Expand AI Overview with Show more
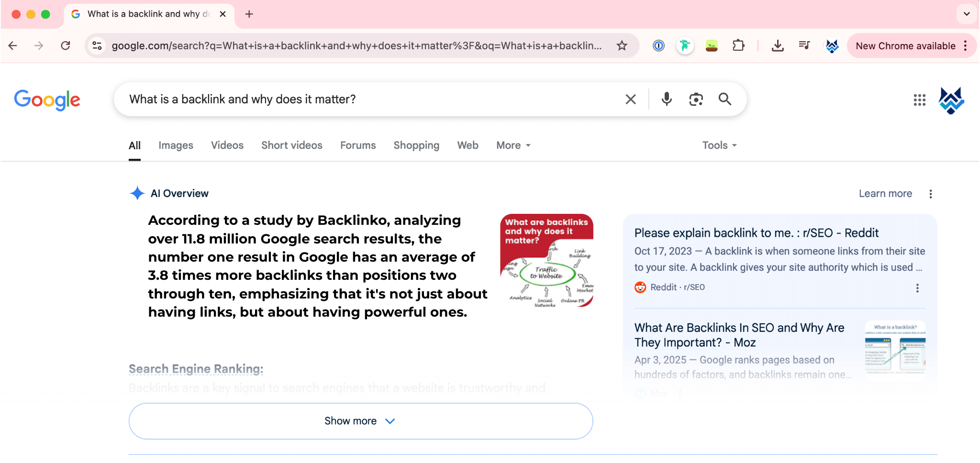The height and width of the screenshot is (463, 980). [361, 421]
